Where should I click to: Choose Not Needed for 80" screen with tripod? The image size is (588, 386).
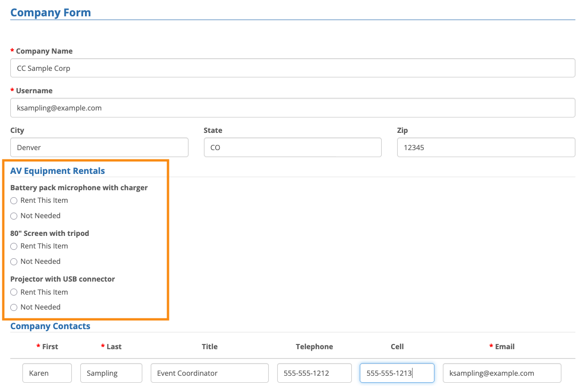[14, 262]
